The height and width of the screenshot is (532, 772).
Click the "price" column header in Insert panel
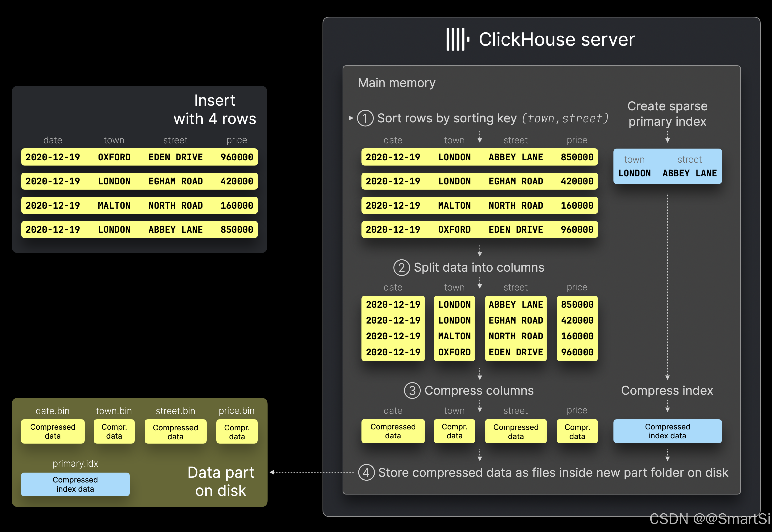click(237, 140)
